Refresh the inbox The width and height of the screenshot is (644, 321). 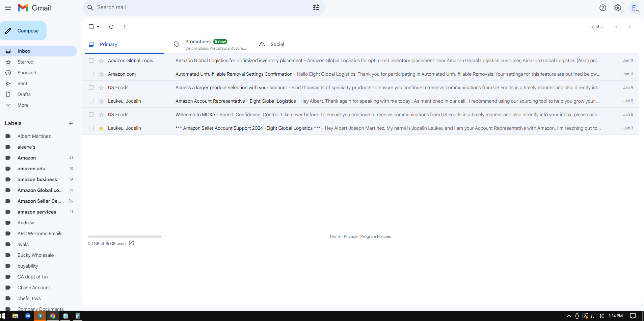(111, 27)
